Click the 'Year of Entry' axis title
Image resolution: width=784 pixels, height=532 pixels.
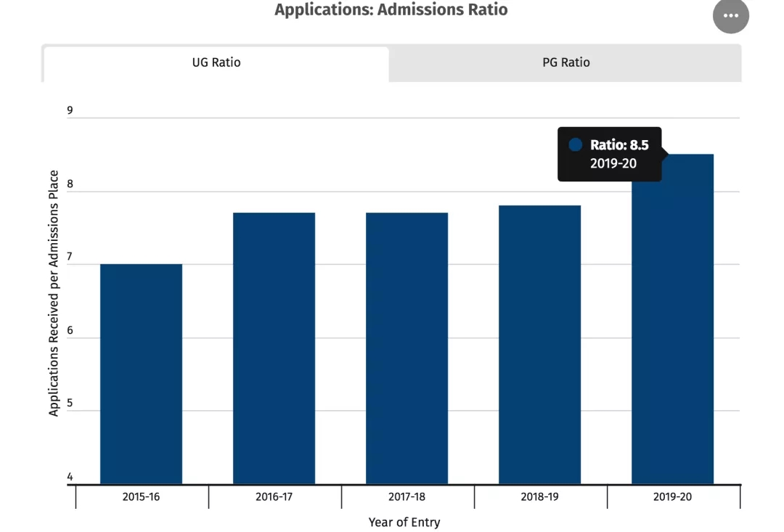[x=404, y=522]
